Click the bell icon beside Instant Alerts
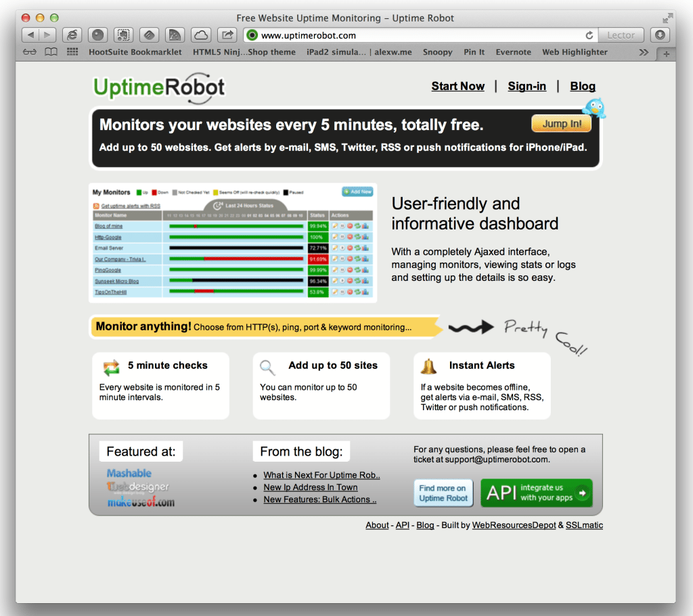The height and width of the screenshot is (616, 693). coord(428,367)
